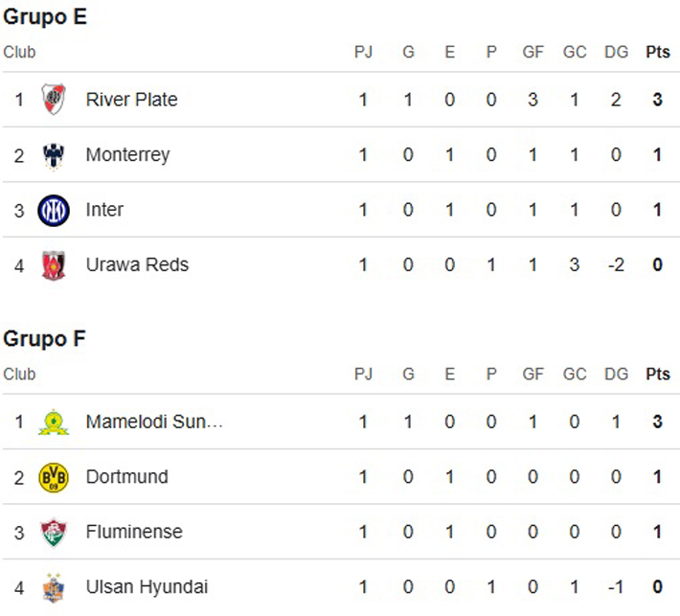Click the Dortmund BVB logo
Screen dimensions: 680x616
click(54, 477)
